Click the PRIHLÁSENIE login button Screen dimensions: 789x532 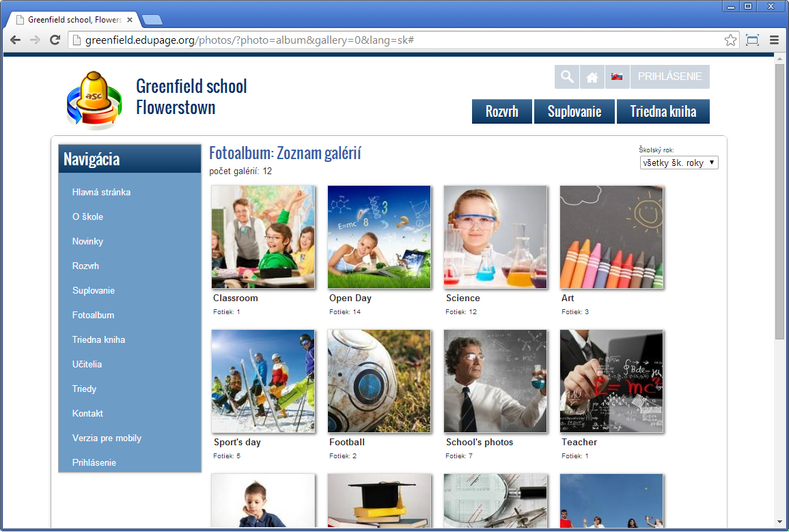(x=669, y=76)
